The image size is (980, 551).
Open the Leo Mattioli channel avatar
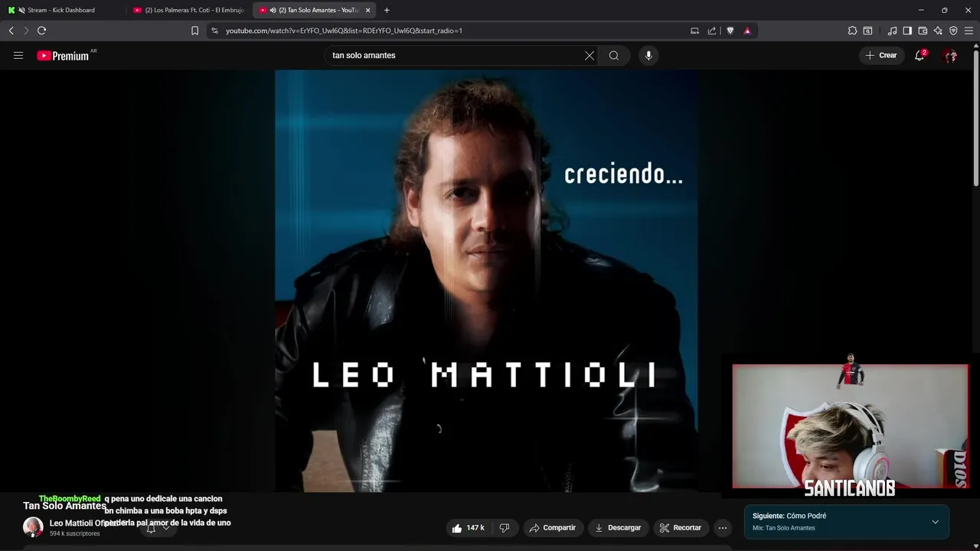click(33, 527)
